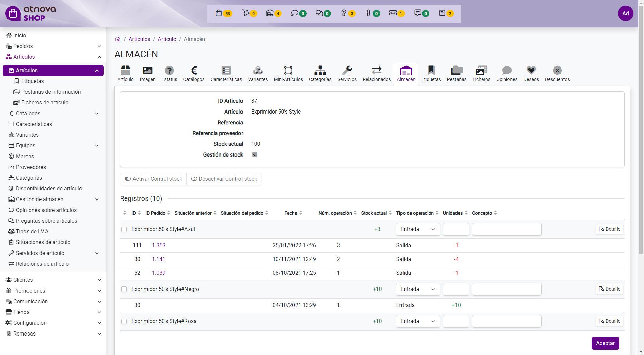Open the warehouse icon with badge 4
Image resolution: width=644 pixels, height=355 pixels.
point(273,13)
